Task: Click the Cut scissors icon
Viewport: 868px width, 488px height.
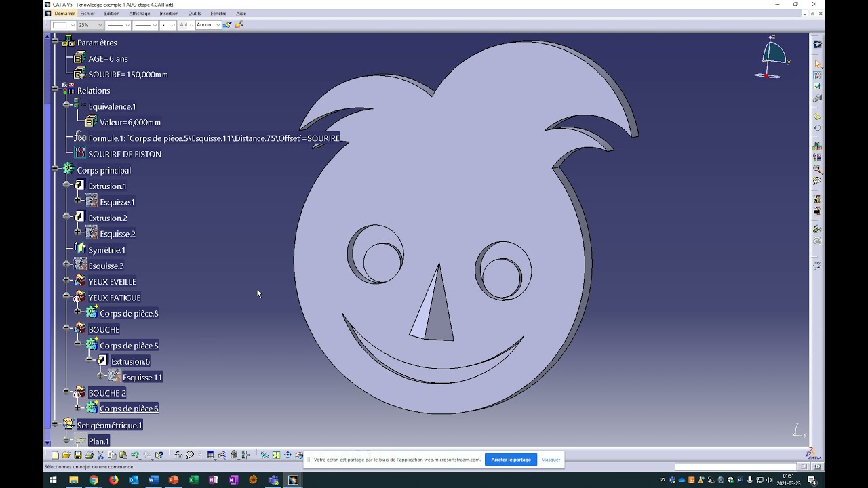Action: tap(100, 455)
